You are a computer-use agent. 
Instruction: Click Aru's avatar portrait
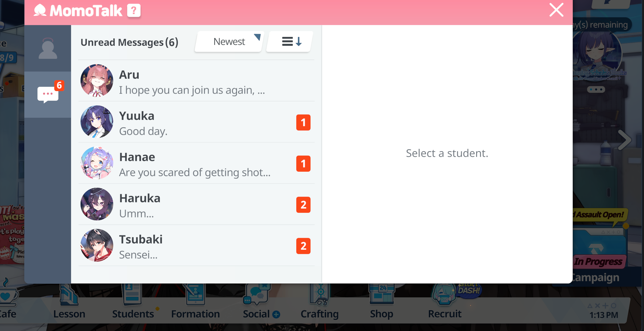pyautogui.click(x=97, y=81)
